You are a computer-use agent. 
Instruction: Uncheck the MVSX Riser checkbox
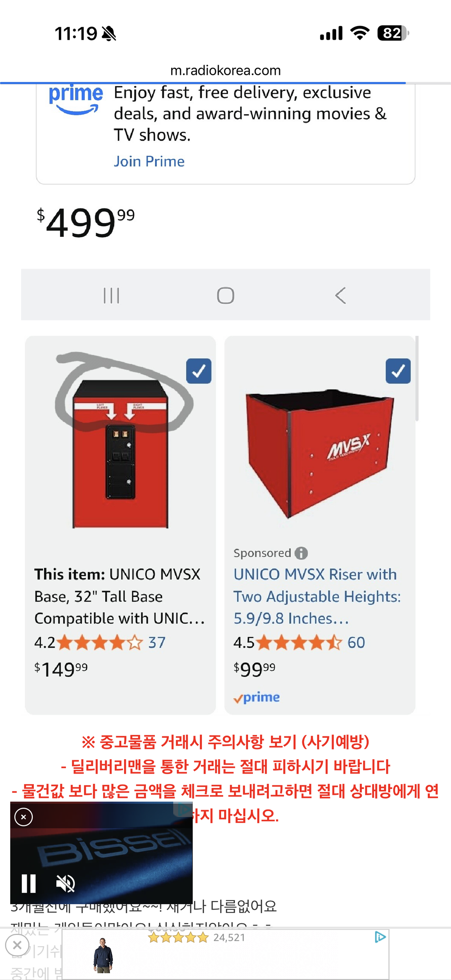pos(398,371)
